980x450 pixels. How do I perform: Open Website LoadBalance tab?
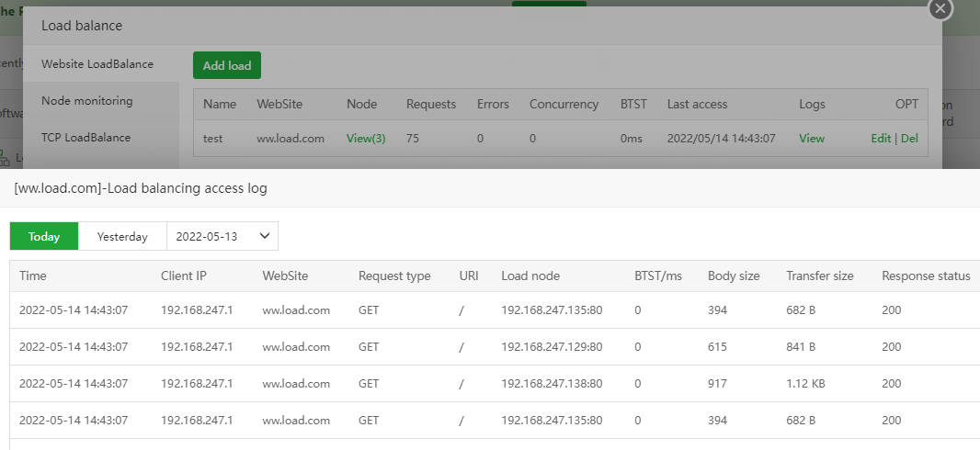pos(97,64)
